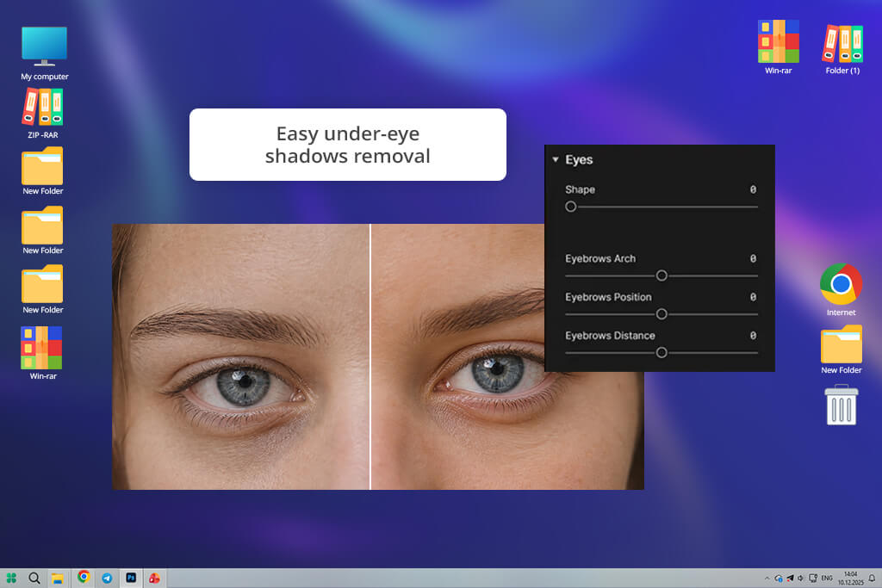Open the clock showing 14:04
This screenshot has height=588, width=882.
pyautogui.click(x=850, y=579)
